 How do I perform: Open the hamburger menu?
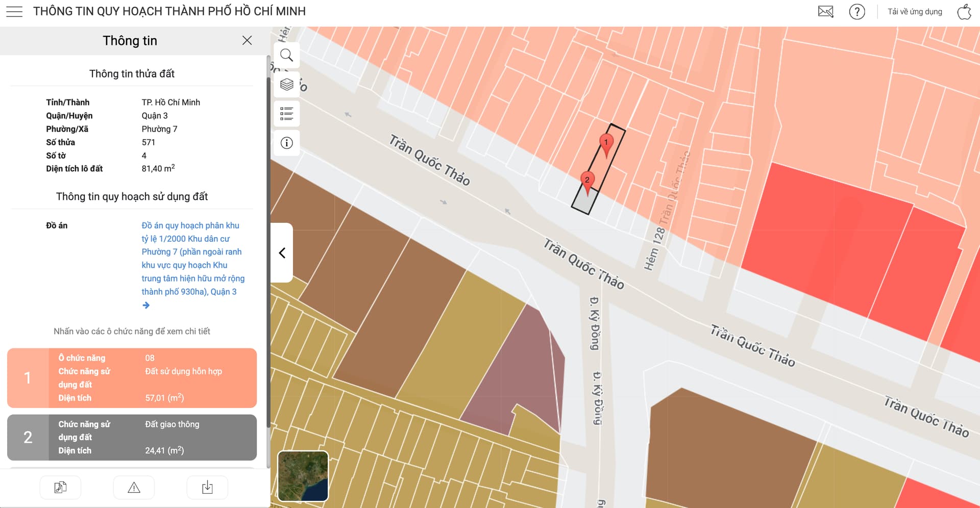pyautogui.click(x=14, y=12)
